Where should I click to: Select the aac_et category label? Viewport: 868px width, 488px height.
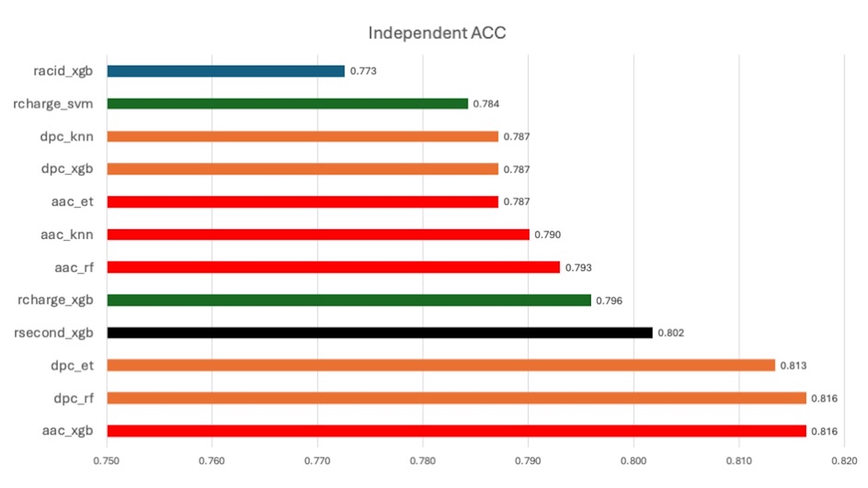(x=72, y=202)
